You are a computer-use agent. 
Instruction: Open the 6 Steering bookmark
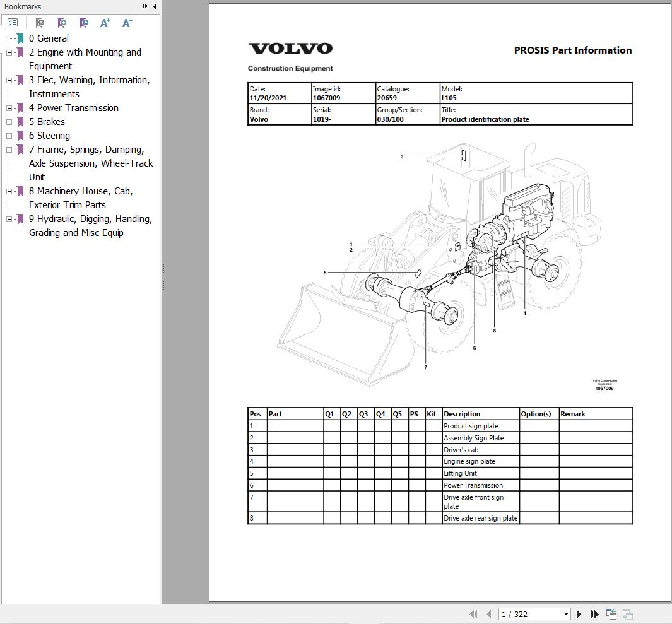(x=49, y=136)
